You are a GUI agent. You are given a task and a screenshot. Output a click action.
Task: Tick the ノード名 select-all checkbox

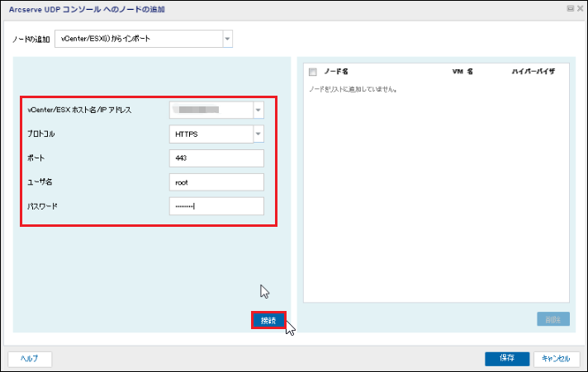click(x=313, y=72)
